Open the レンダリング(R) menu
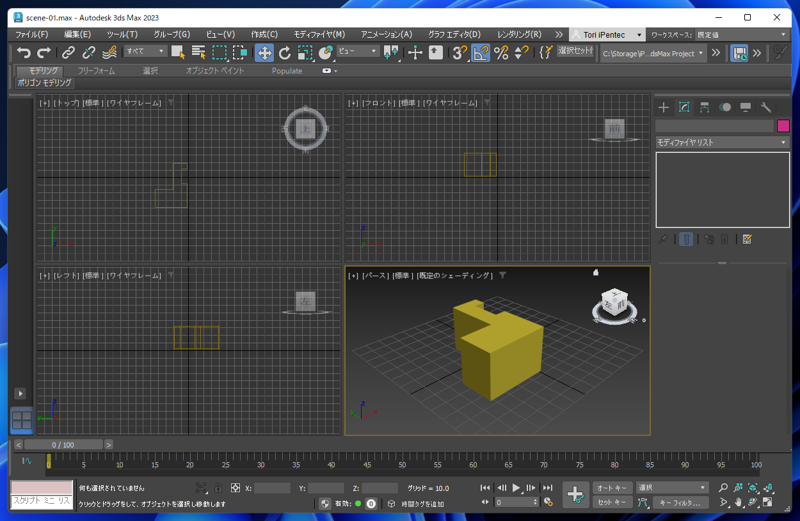 519,35
